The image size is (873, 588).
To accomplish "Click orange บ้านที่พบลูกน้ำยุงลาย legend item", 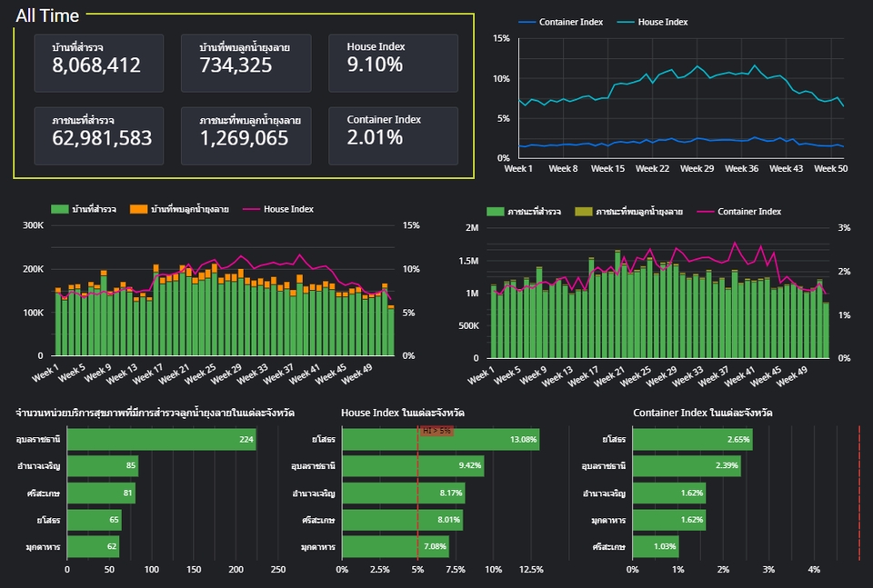I will (179, 209).
